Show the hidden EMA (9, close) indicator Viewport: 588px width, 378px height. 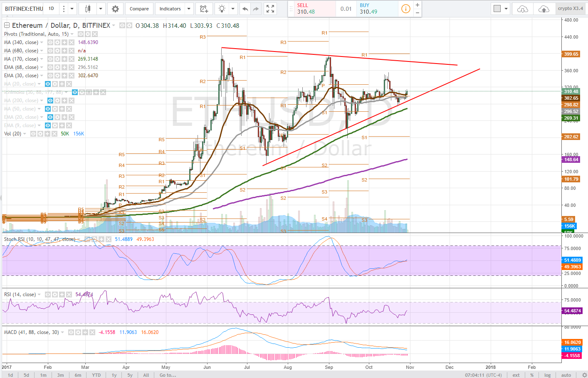48,125
